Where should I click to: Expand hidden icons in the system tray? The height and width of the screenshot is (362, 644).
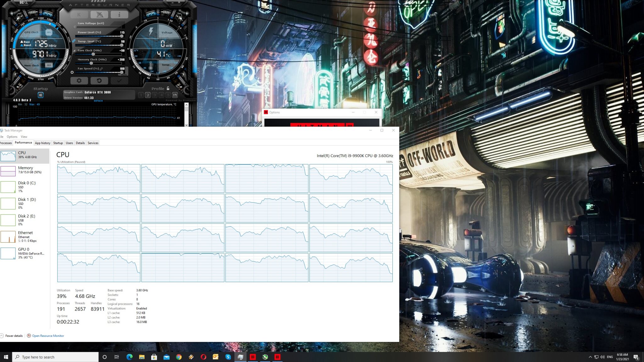(x=590, y=357)
